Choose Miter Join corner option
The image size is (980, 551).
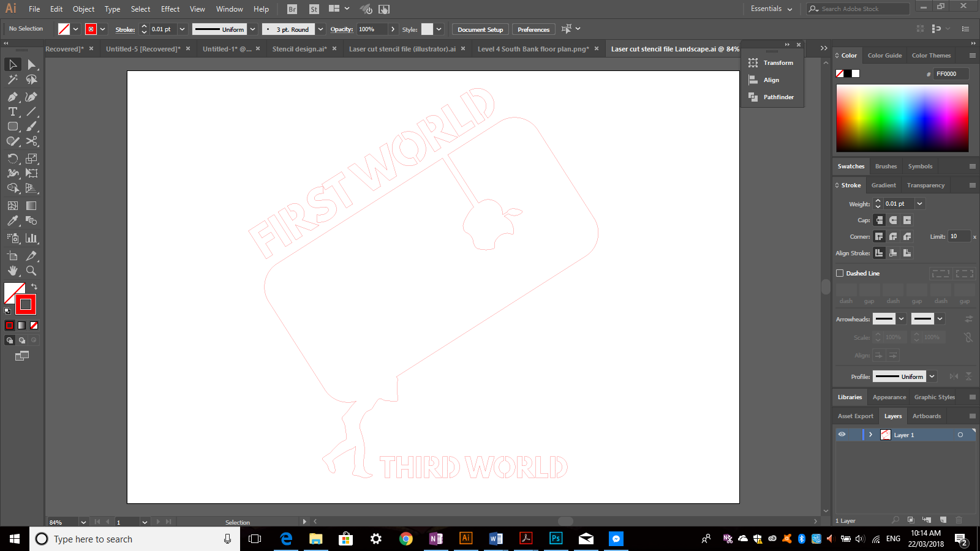[x=879, y=236]
